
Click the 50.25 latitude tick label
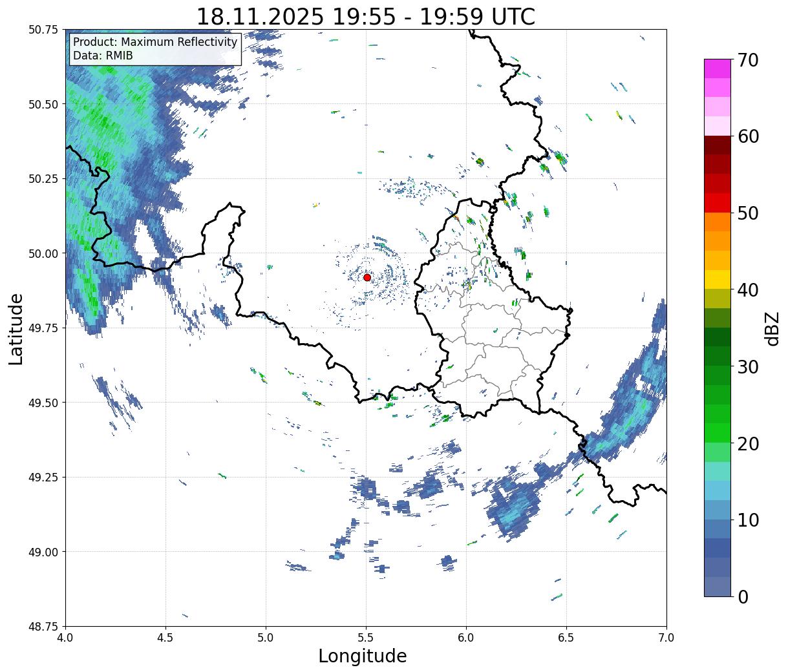[43, 179]
